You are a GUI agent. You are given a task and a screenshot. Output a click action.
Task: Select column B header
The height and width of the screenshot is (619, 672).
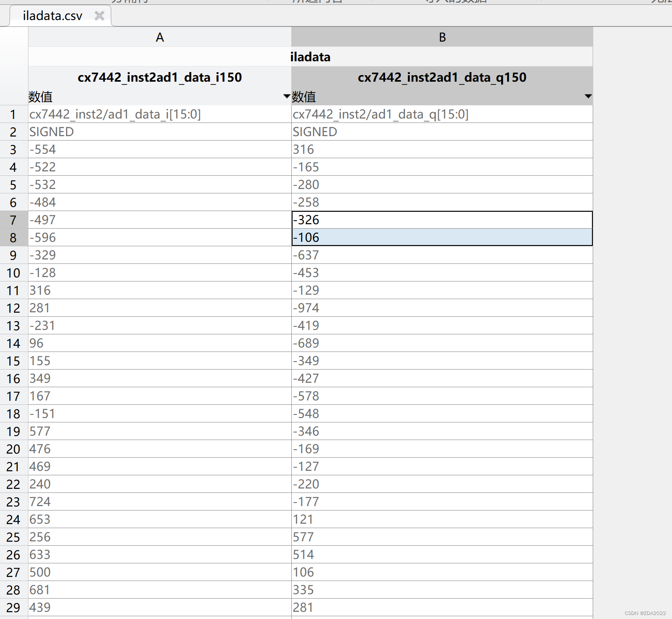point(441,36)
